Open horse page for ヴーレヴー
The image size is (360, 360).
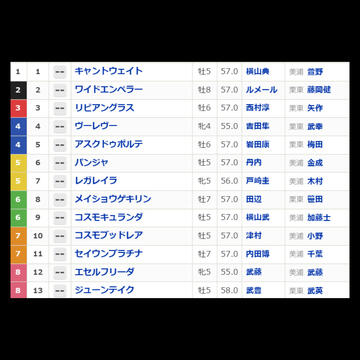pyautogui.click(x=96, y=126)
